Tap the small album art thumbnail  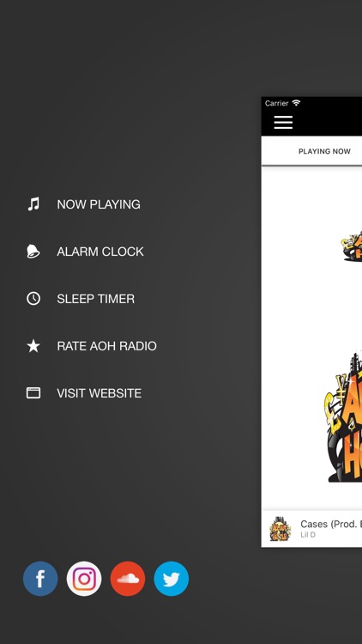point(281,530)
